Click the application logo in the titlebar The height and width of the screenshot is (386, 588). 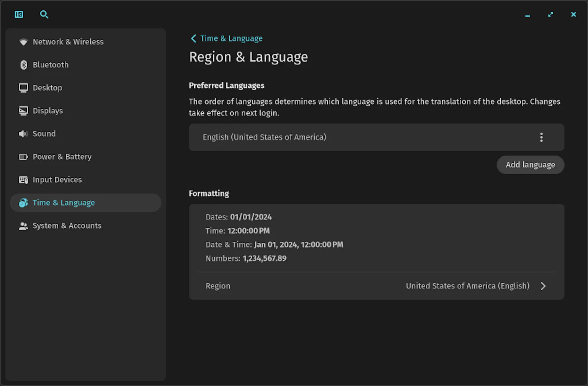[19, 14]
